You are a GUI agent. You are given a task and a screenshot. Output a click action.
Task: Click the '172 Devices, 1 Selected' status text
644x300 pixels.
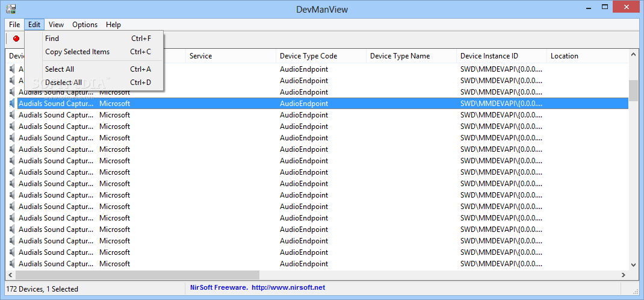tap(42, 289)
